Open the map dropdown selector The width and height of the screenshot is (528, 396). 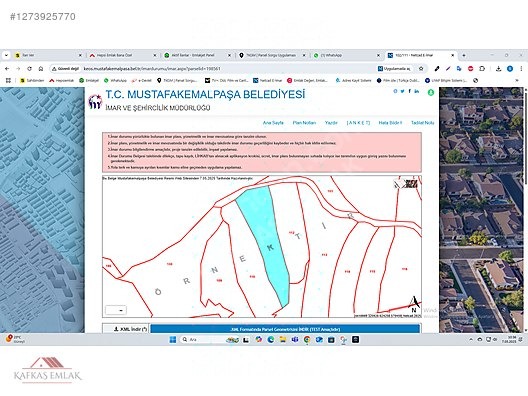tap(116, 310)
